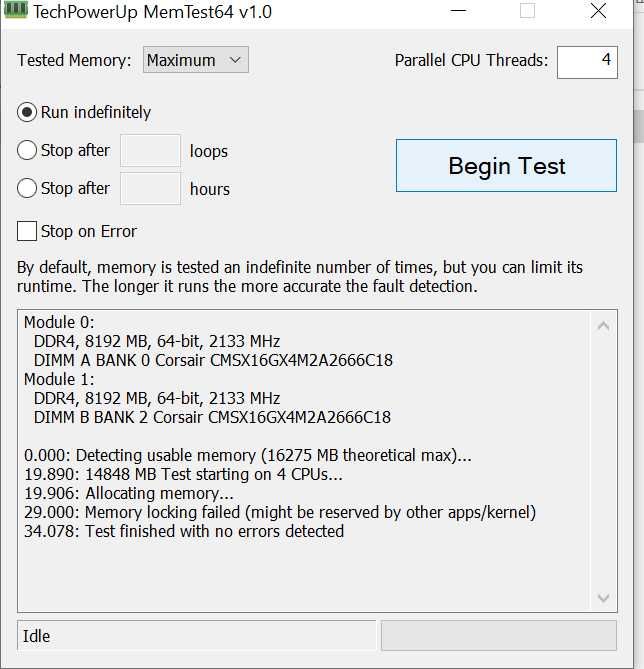Viewport: 644px width, 669px height.
Task: Click the Begin Test button
Action: (506, 165)
